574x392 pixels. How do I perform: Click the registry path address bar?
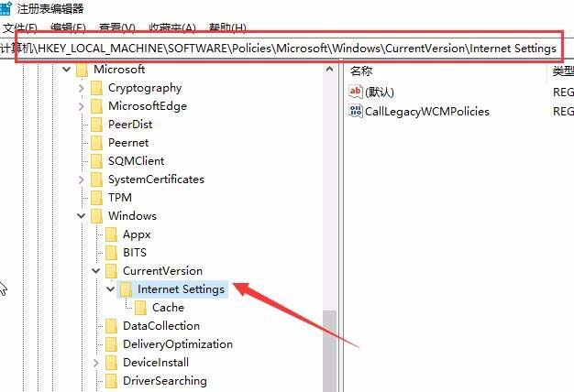point(287,49)
